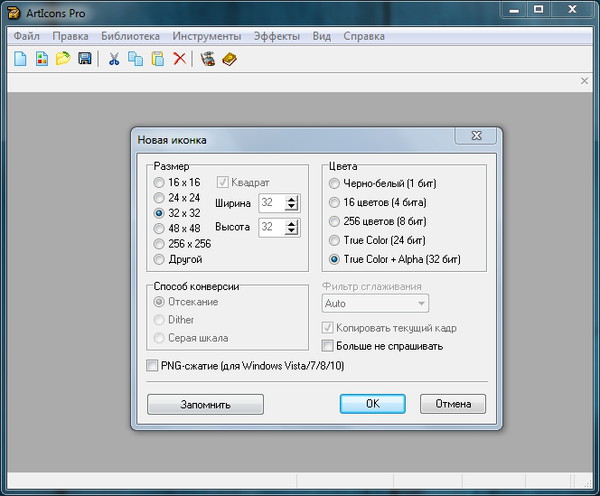Click the Open folder toolbar icon
Image resolution: width=600 pixels, height=496 pixels.
click(63, 59)
